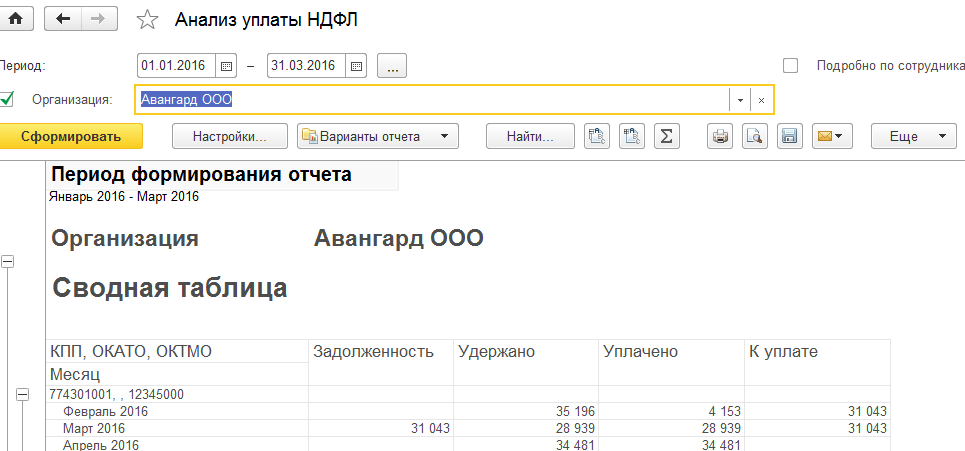Print the report
Screen dimensions: 965x451
(720, 136)
